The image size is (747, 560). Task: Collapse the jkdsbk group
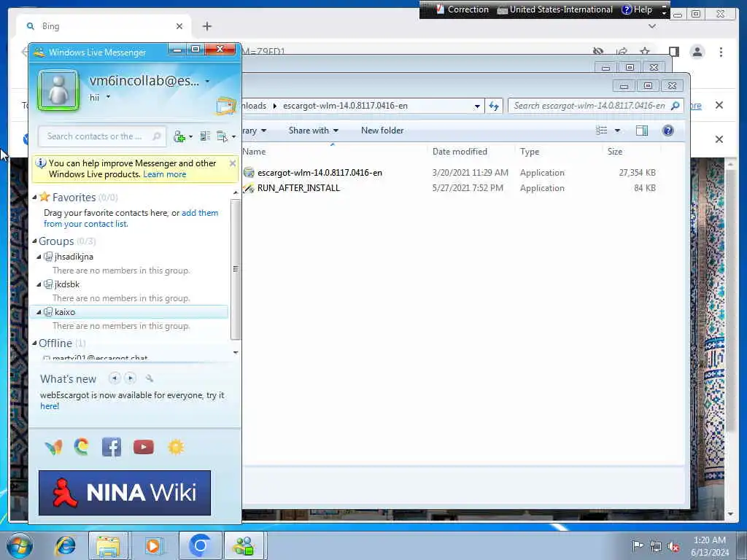39,284
